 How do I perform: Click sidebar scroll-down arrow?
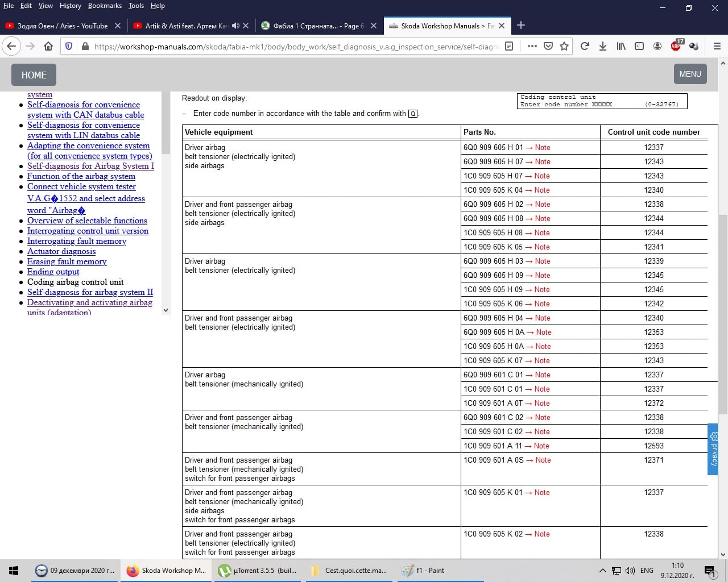[166, 310]
